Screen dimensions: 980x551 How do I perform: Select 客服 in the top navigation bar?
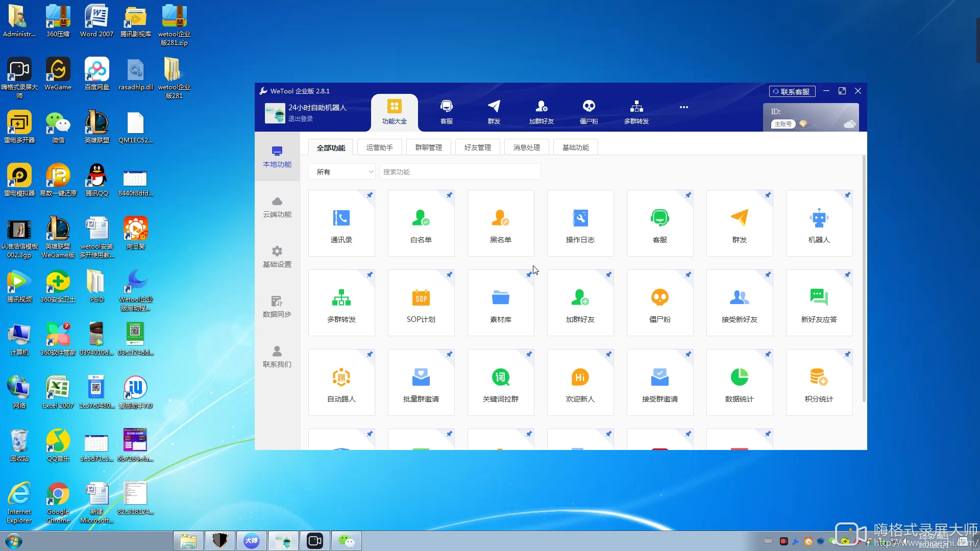click(447, 113)
